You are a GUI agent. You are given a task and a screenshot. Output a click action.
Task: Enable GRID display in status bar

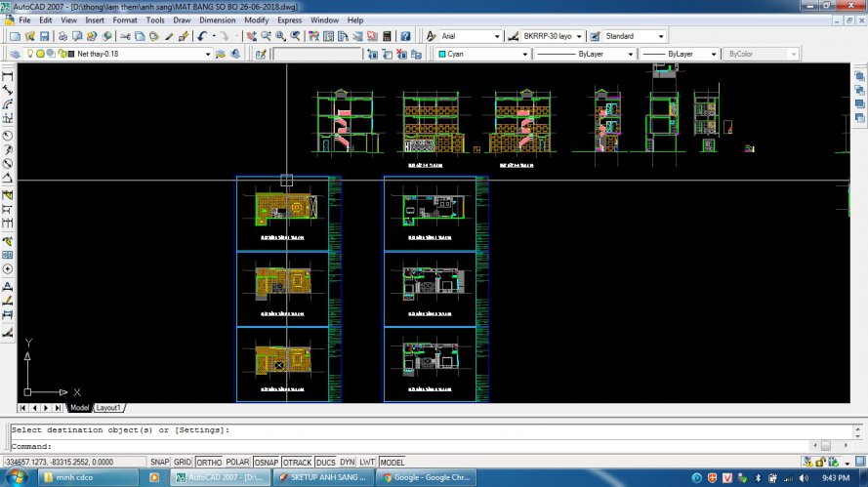click(183, 462)
